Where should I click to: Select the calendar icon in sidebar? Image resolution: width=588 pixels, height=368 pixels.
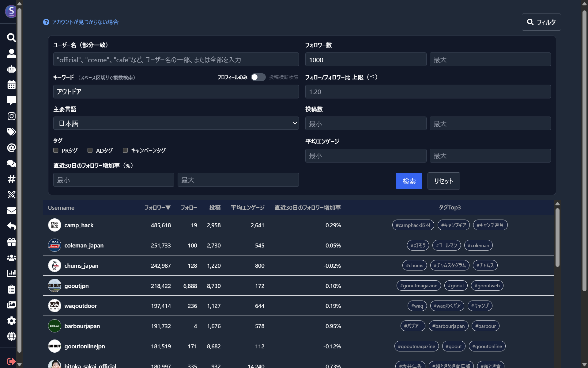tap(11, 85)
